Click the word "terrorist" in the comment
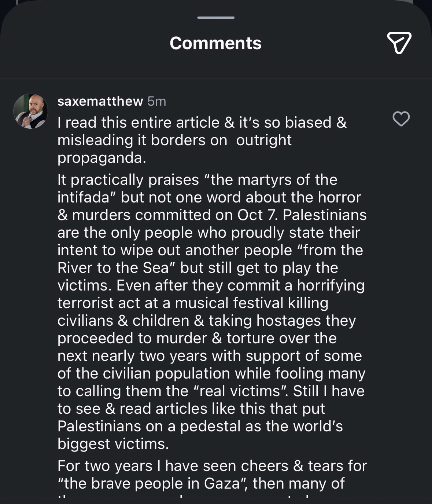 click(x=86, y=303)
